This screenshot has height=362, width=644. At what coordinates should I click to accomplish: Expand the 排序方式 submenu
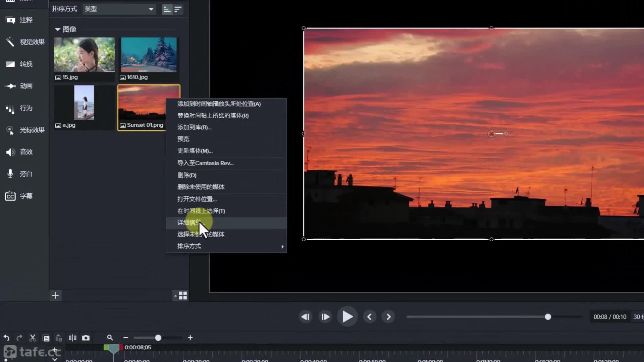(x=226, y=246)
